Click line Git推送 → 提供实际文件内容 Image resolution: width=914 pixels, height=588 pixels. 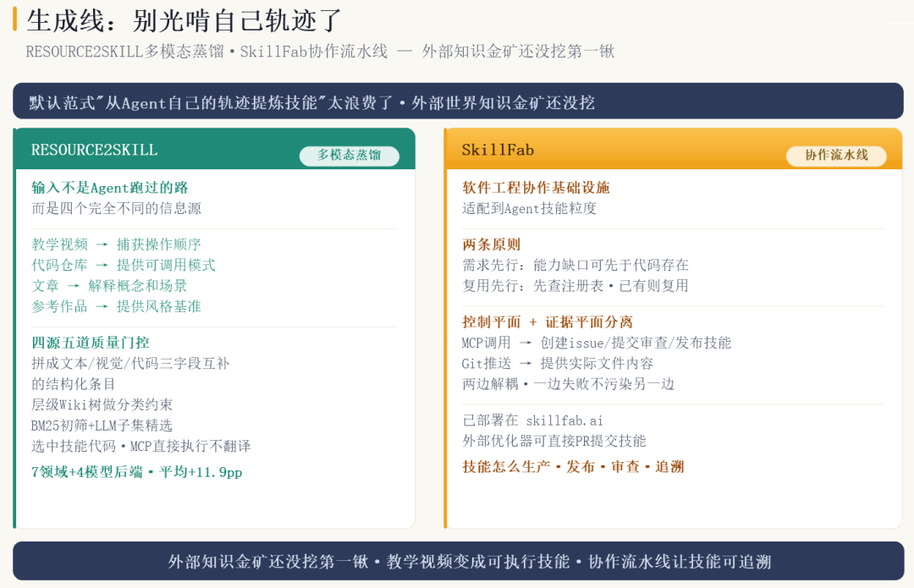pyautogui.click(x=557, y=364)
